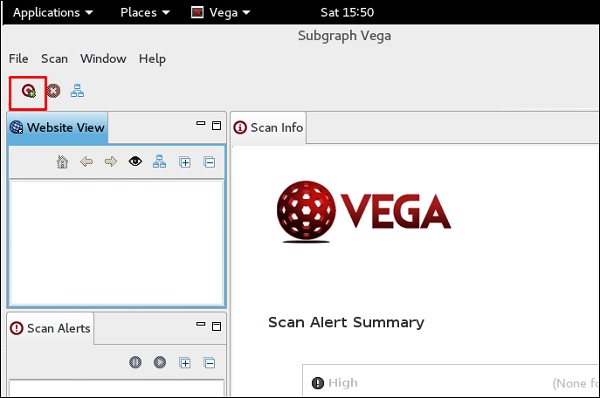Pause scan in Scan Alerts toolbar
Viewport: 600px width, 398px height.
coord(135,362)
